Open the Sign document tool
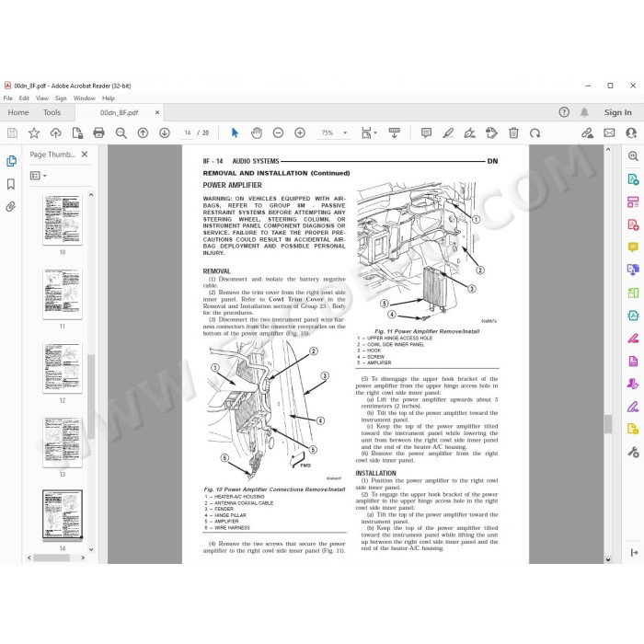The image size is (644, 644). pyautogui.click(x=469, y=133)
